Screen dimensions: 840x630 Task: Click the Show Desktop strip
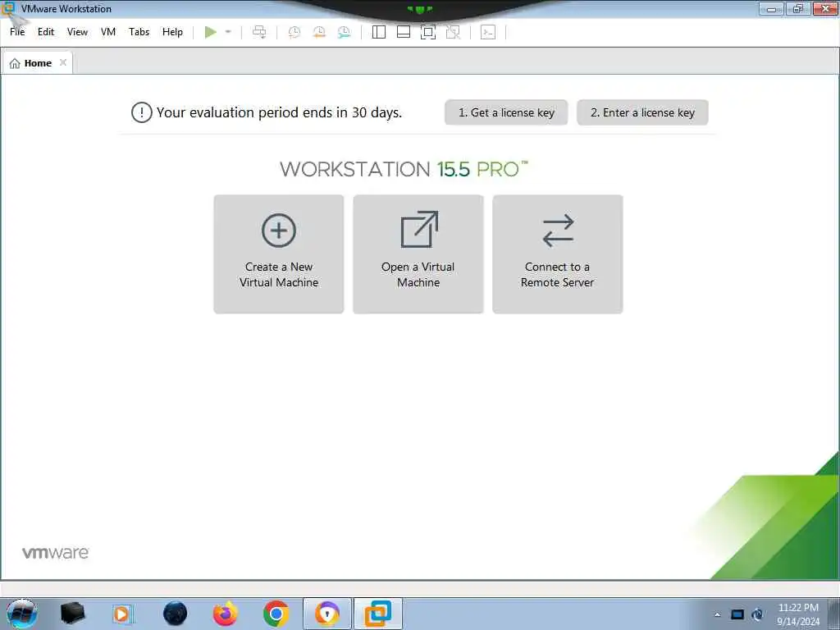(x=834, y=614)
